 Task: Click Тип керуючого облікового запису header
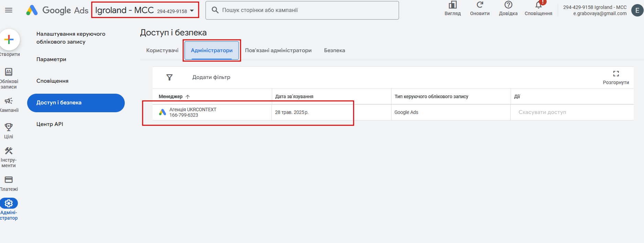click(431, 96)
